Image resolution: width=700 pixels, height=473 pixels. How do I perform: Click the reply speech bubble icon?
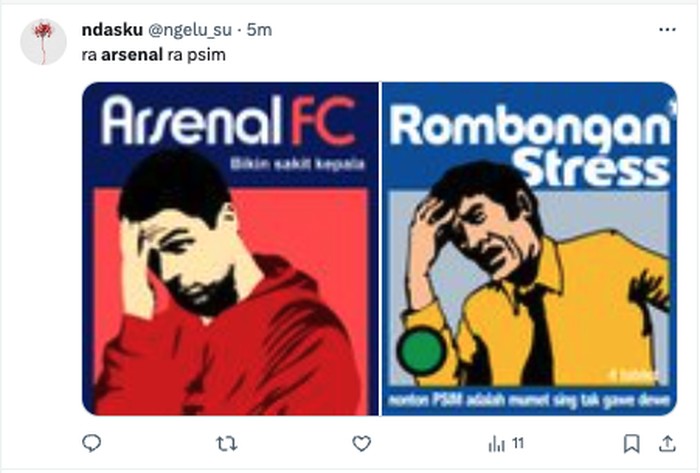coord(91,443)
